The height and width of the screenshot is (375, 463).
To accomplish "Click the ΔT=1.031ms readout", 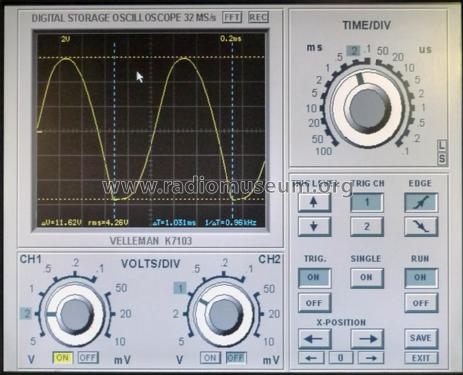I will pyautogui.click(x=174, y=222).
